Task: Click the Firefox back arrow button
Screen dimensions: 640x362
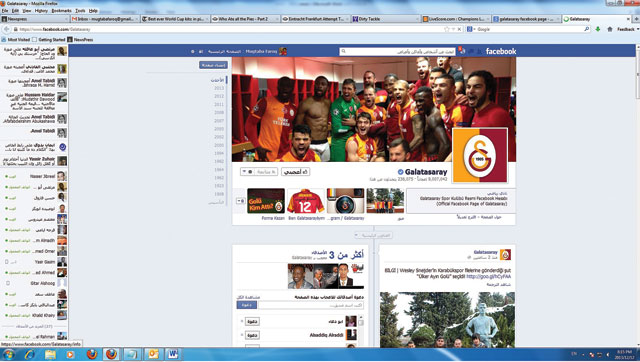Action: coord(6,29)
